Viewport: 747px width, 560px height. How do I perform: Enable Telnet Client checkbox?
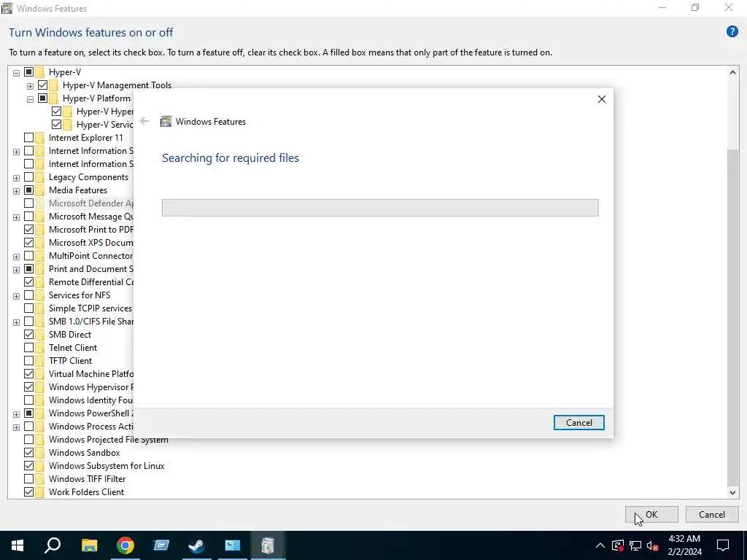(x=28, y=348)
